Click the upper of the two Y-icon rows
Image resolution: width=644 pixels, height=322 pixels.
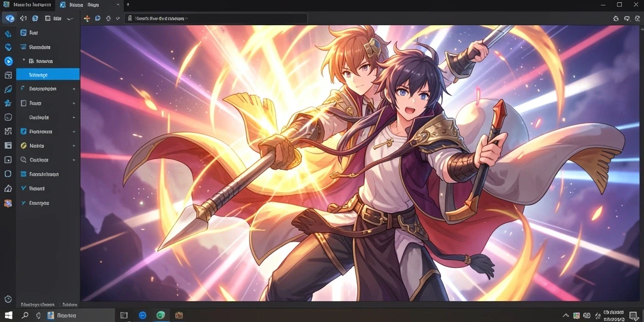(48, 189)
